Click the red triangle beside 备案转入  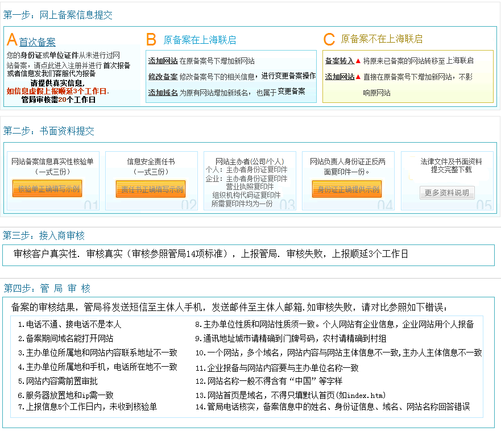(358, 61)
